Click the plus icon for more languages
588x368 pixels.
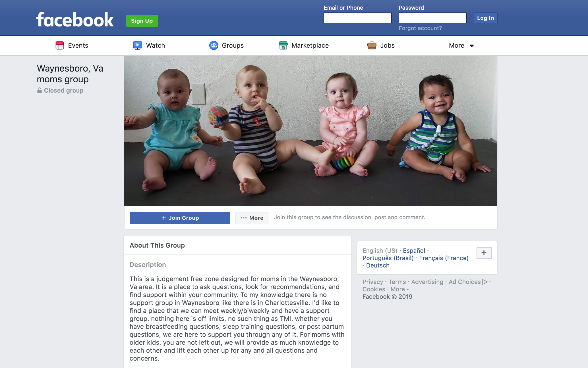tap(484, 253)
